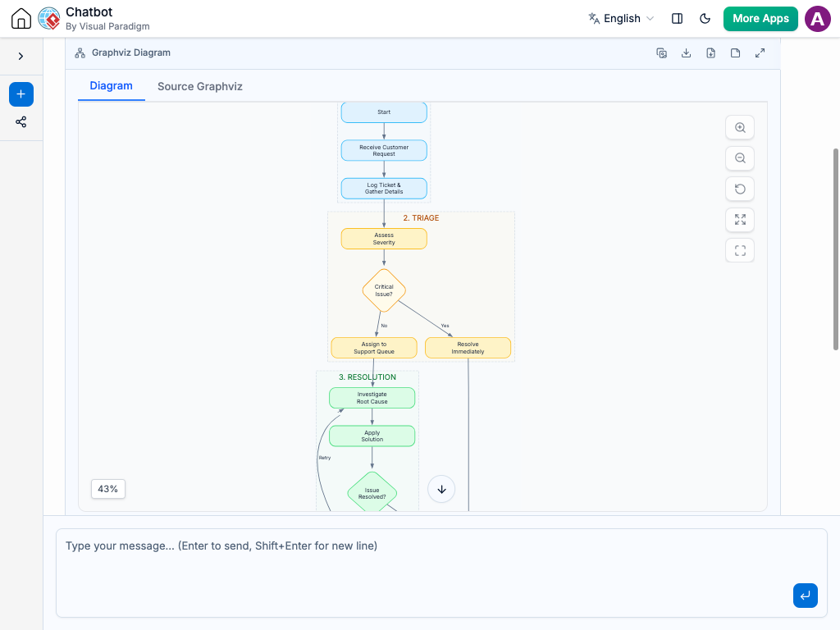Click the Graphviz Diagram title text

[131, 52]
